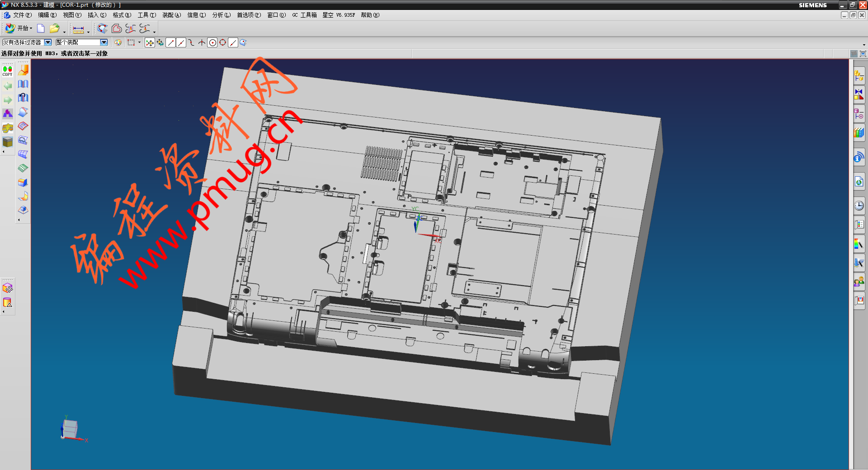
Task: Toggle the point on curve snap
Action: pos(233,42)
